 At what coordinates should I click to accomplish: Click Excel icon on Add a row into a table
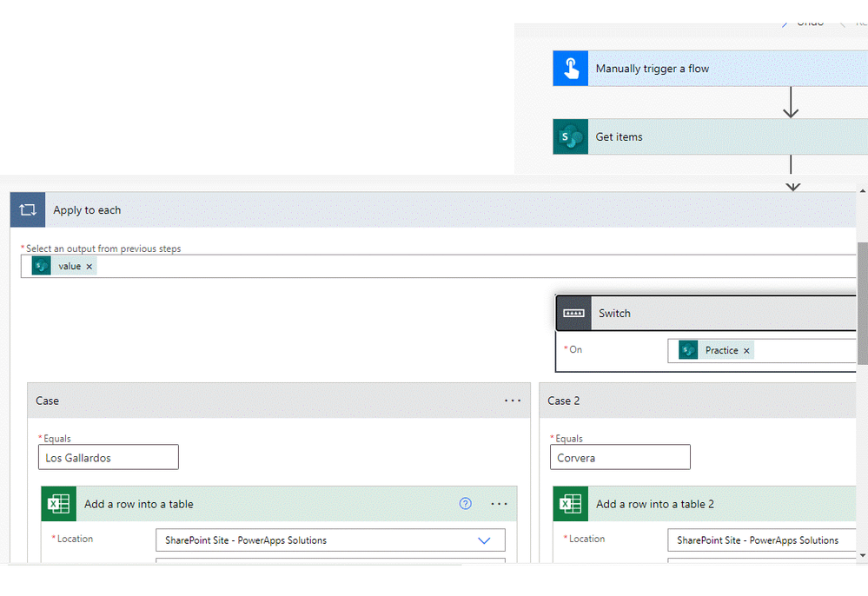tap(59, 504)
